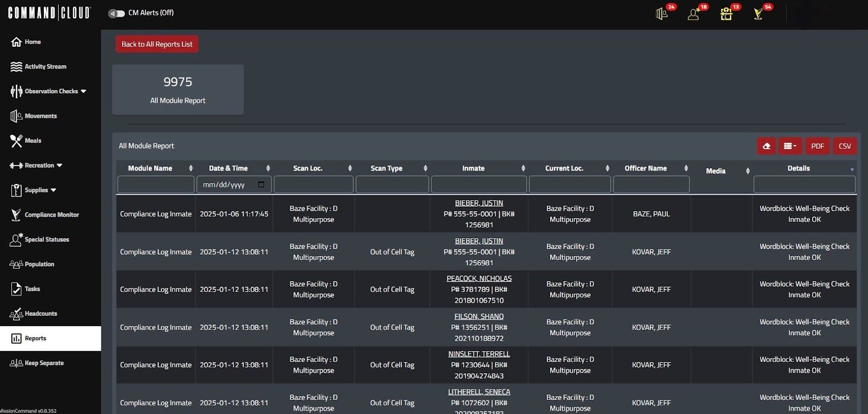Click the Population sidebar icon
The image size is (868, 414).
16,264
